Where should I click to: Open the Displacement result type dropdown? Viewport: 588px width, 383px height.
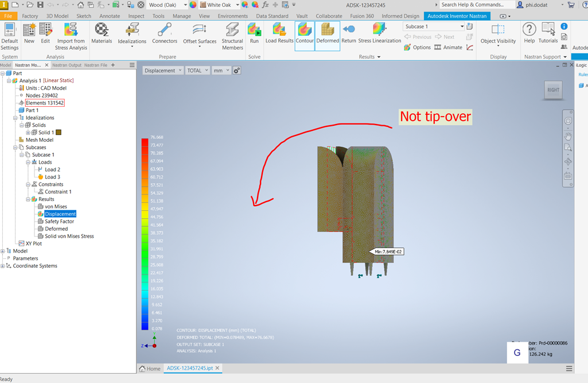(163, 70)
